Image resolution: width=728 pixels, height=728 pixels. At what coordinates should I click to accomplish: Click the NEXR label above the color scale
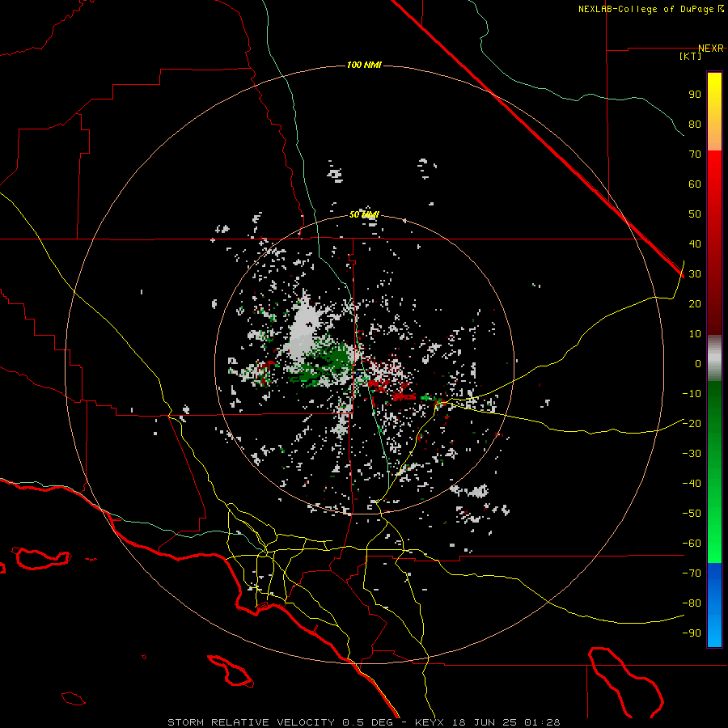click(x=711, y=49)
